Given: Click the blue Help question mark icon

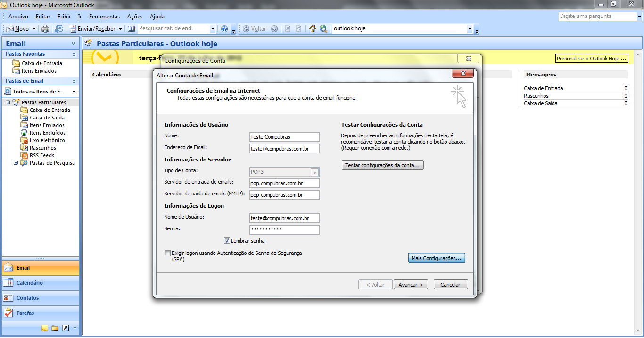Looking at the screenshot, I should tap(224, 29).
